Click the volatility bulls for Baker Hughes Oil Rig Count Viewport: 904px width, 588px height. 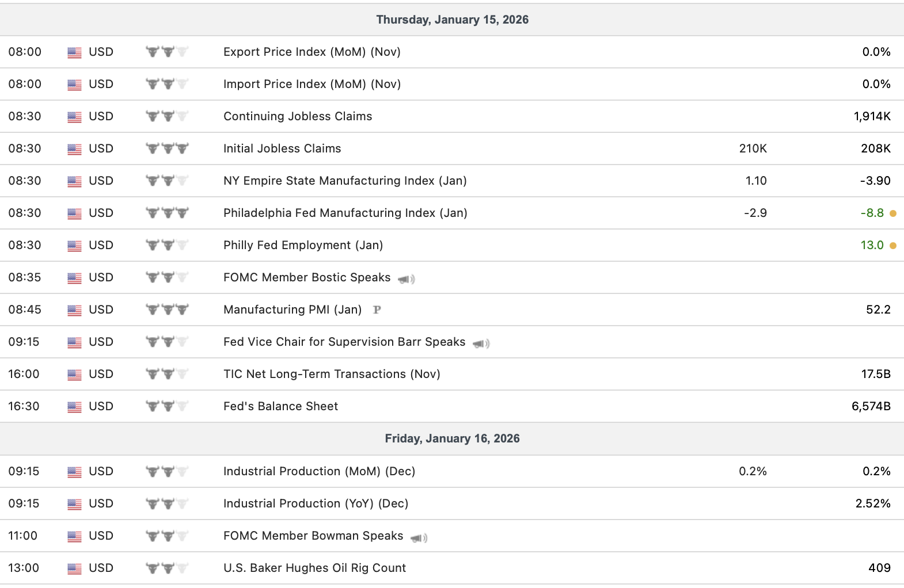tap(167, 568)
